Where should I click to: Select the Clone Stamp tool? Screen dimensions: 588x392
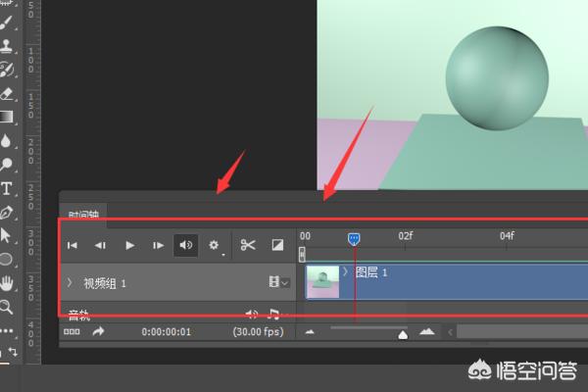point(7,46)
